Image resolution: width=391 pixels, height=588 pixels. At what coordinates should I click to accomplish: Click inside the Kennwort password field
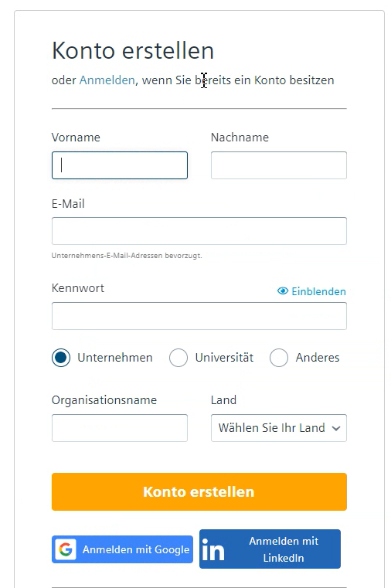pyautogui.click(x=199, y=316)
